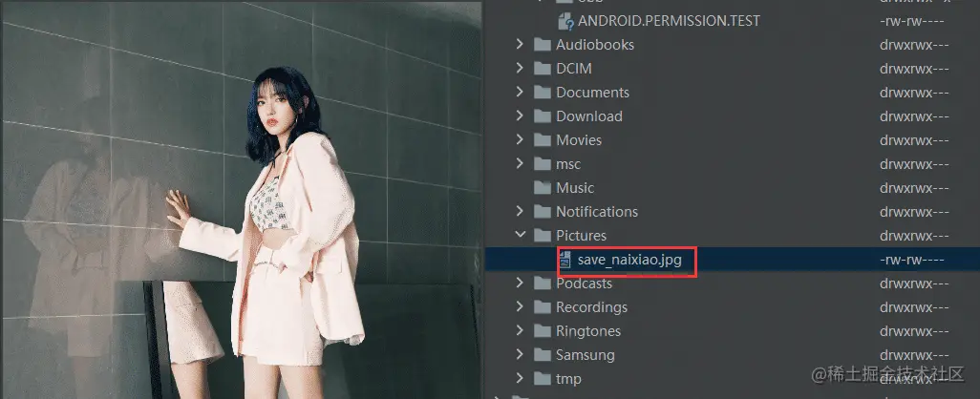Click the tmp folder icon
Screen dimensions: 980x399
click(542, 378)
